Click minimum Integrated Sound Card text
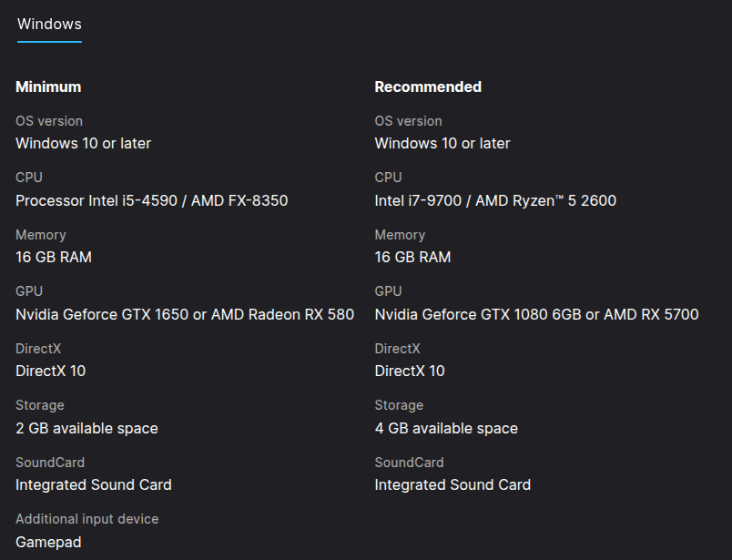Image resolution: width=732 pixels, height=560 pixels. pos(94,484)
